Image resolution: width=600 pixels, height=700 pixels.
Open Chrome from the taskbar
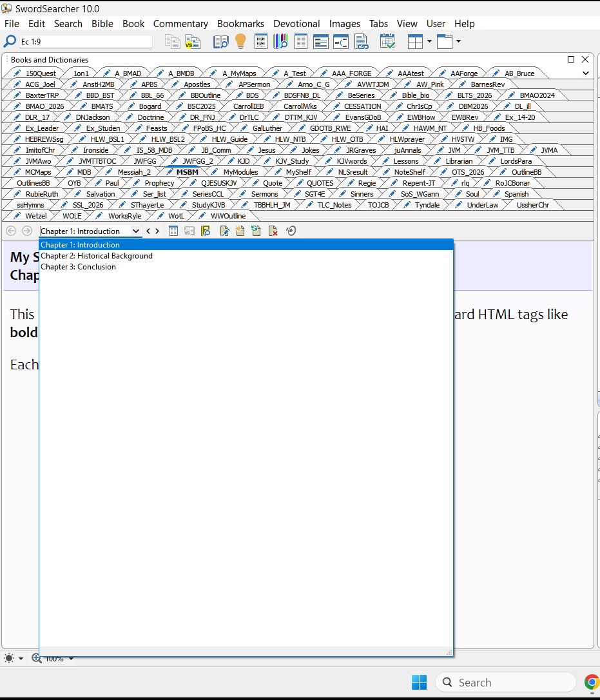592,682
